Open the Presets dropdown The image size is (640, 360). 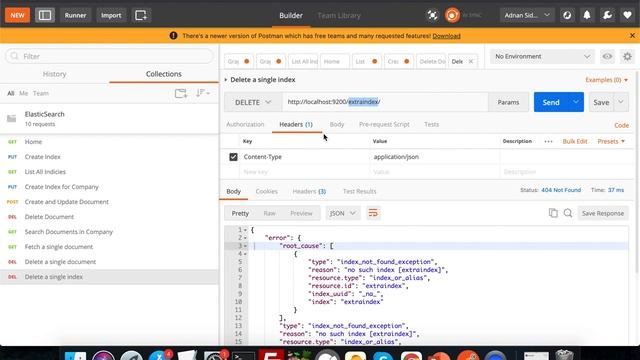point(611,141)
